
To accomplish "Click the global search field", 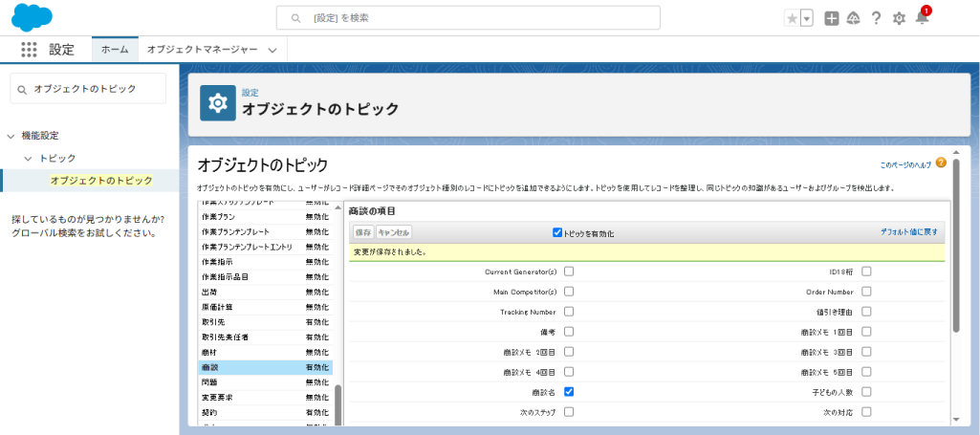I will click(x=468, y=18).
